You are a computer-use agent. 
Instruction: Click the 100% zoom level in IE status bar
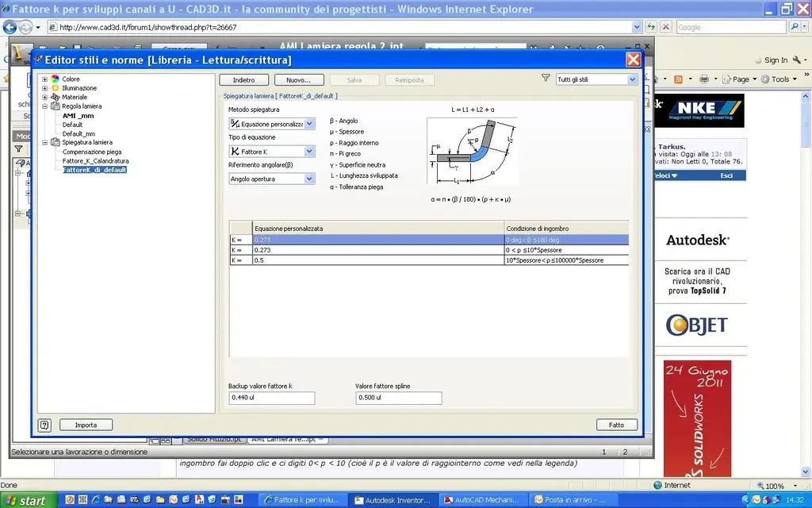(x=775, y=486)
